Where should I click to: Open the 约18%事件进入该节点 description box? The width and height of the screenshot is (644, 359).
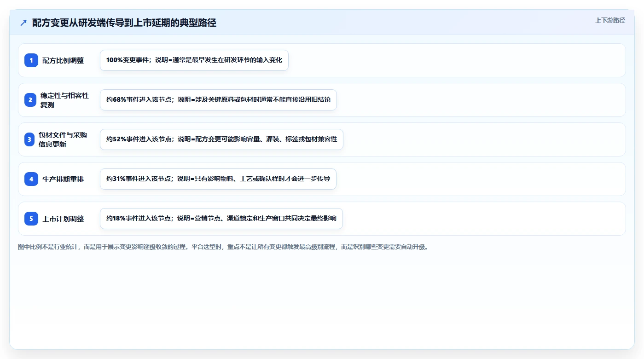tap(221, 219)
